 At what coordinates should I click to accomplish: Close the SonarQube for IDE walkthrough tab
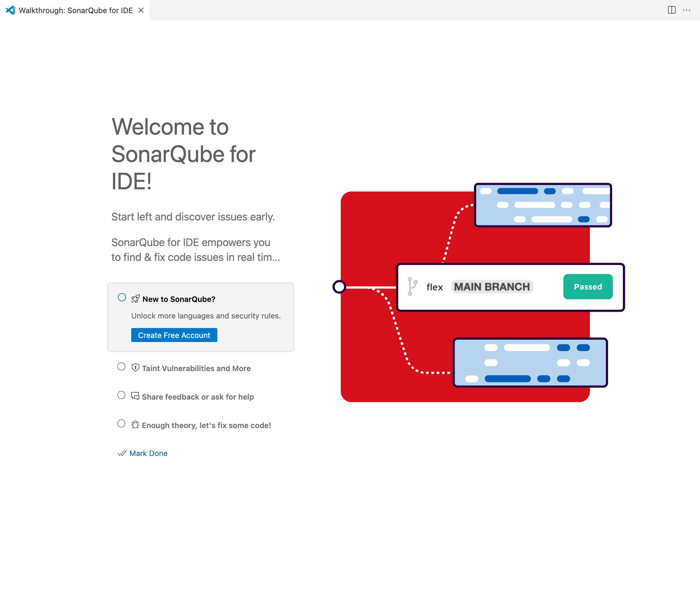[x=141, y=10]
